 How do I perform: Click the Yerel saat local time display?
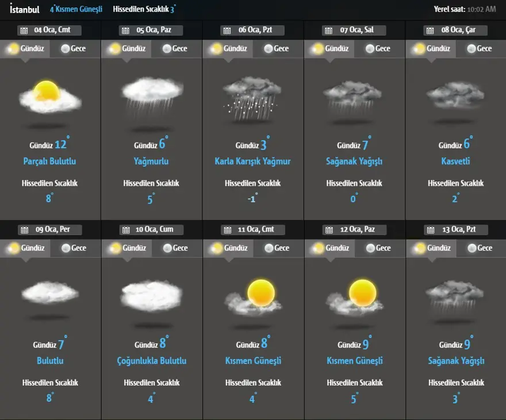[465, 9]
